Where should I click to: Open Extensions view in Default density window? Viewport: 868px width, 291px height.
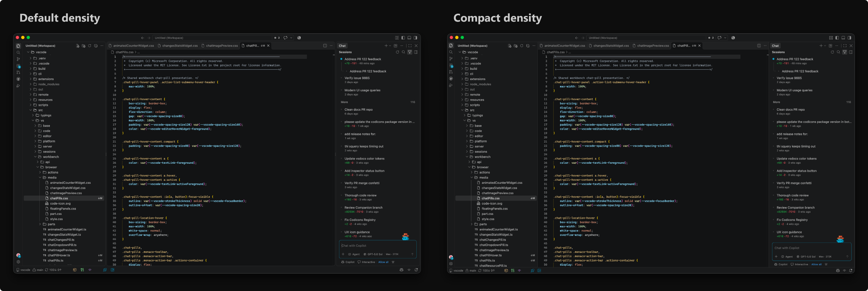pyautogui.click(x=18, y=66)
